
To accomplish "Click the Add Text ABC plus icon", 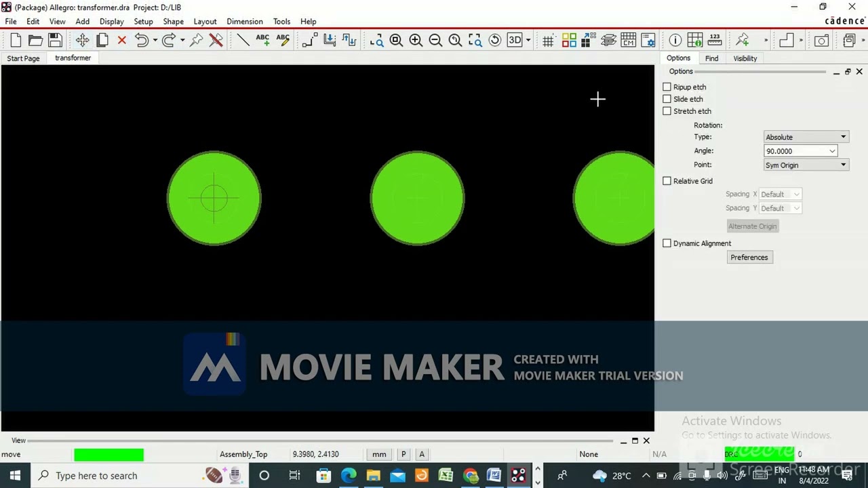I will click(262, 41).
